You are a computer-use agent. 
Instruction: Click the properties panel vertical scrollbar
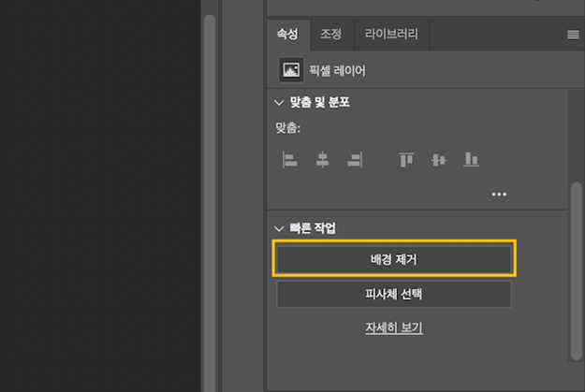point(577,271)
